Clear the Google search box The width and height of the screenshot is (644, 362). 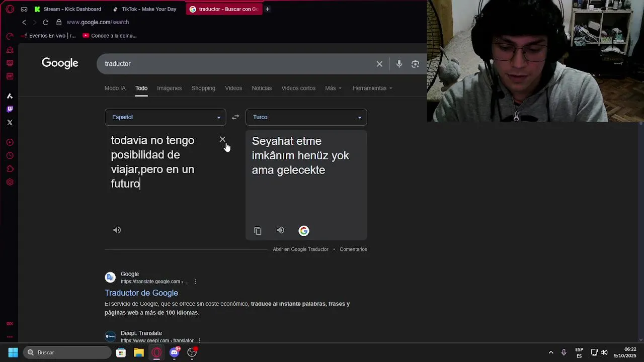[x=379, y=64]
